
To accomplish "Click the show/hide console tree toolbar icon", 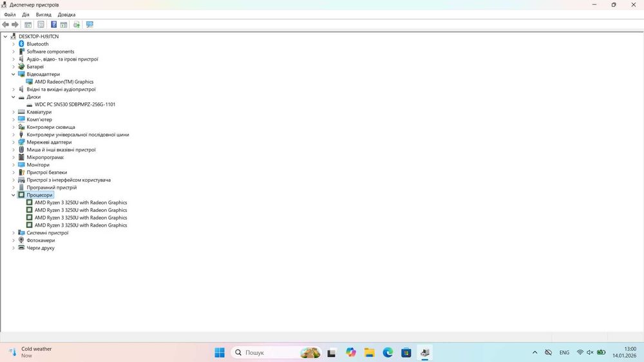I will click(28, 24).
